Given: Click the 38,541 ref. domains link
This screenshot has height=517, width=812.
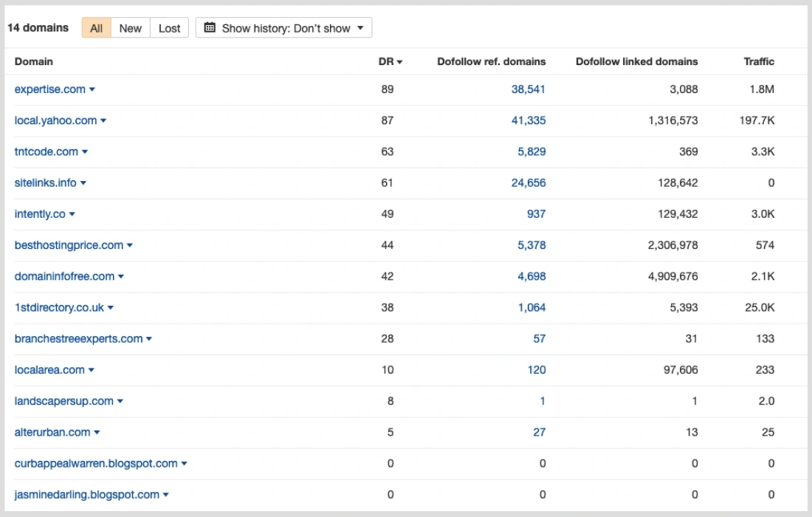Looking at the screenshot, I should 529,89.
